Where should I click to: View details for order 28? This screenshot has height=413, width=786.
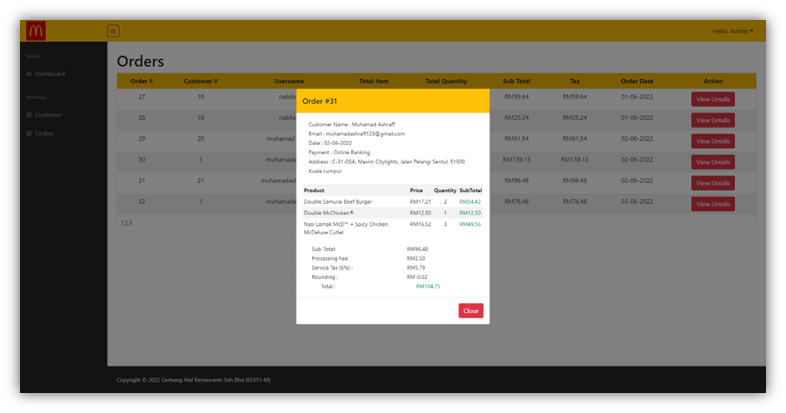pos(713,120)
